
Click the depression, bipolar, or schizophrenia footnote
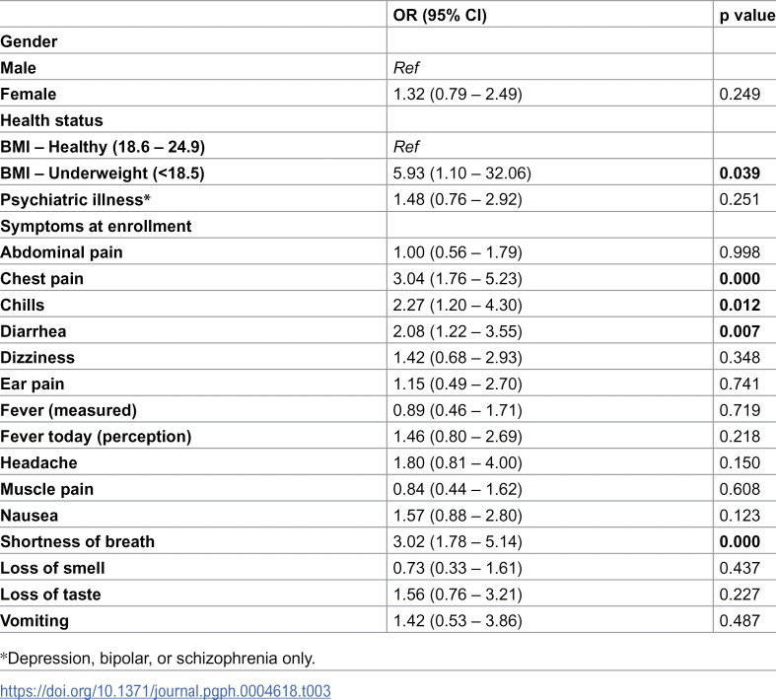pyautogui.click(x=158, y=659)
